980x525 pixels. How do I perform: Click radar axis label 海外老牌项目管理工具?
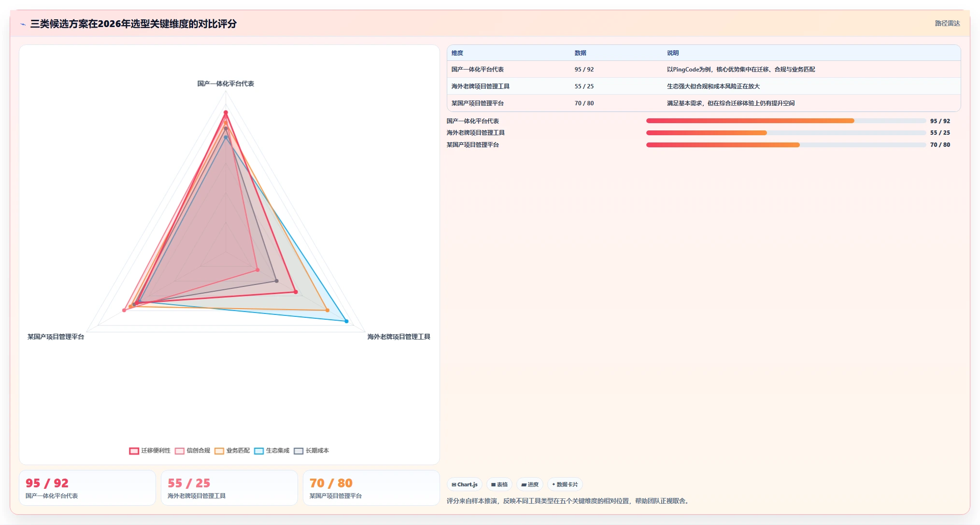coord(399,337)
